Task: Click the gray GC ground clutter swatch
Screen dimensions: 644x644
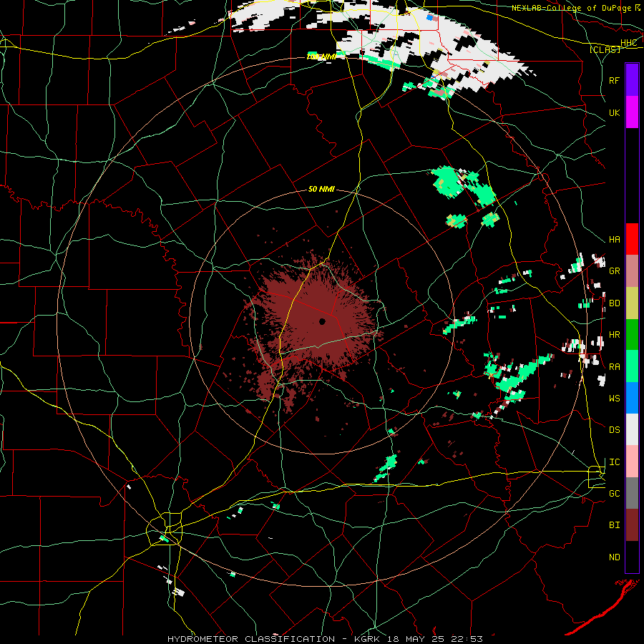Action: 632,493
